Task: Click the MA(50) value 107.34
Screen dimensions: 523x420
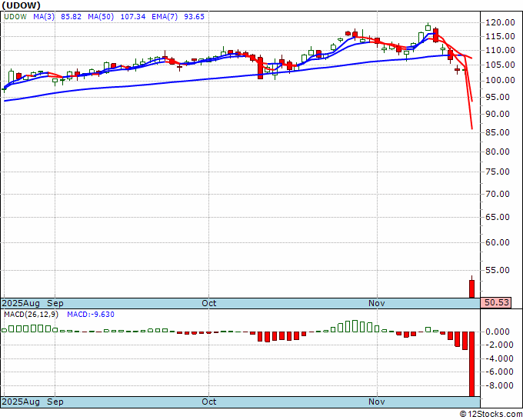Action: coord(133,17)
